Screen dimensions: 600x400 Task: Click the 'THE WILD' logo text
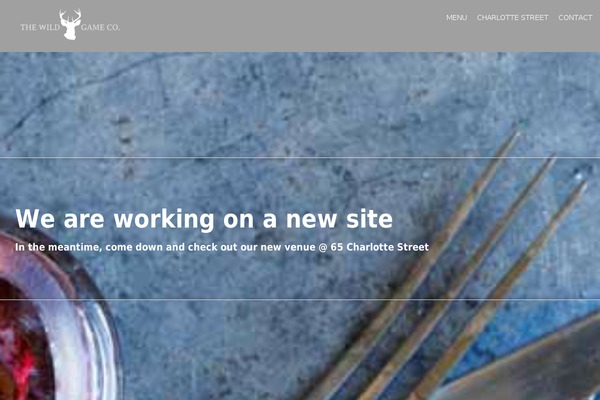pos(40,27)
